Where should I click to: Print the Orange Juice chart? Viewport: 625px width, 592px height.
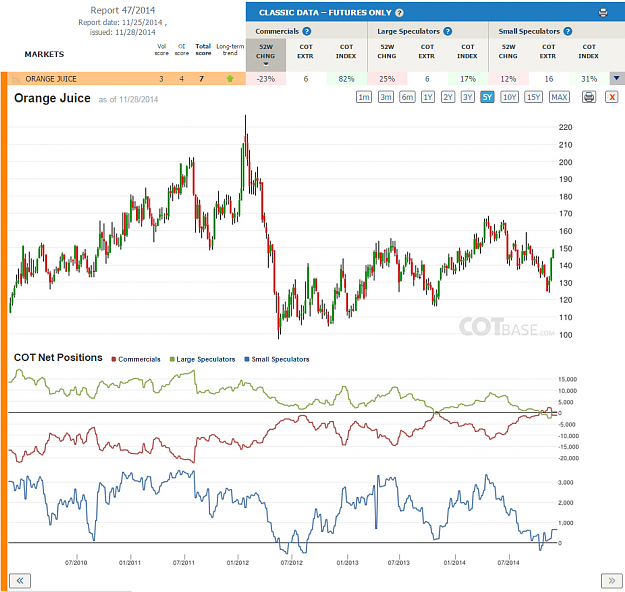(589, 97)
